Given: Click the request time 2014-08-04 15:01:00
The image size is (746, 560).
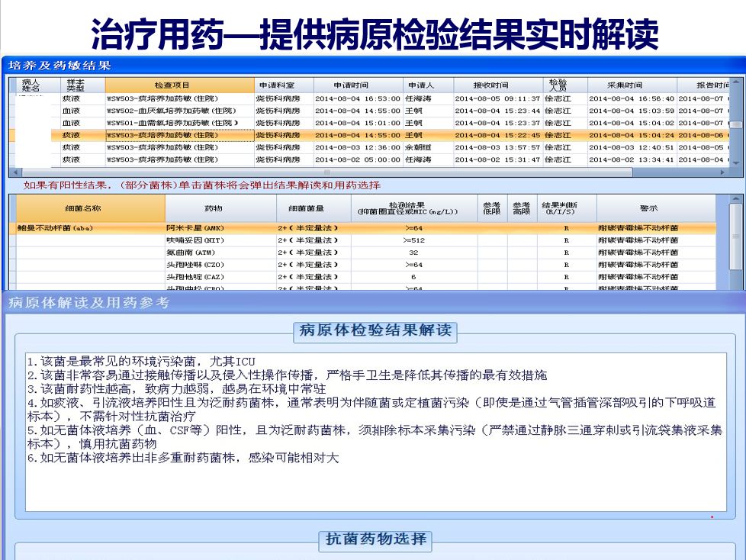Looking at the screenshot, I should [357, 123].
